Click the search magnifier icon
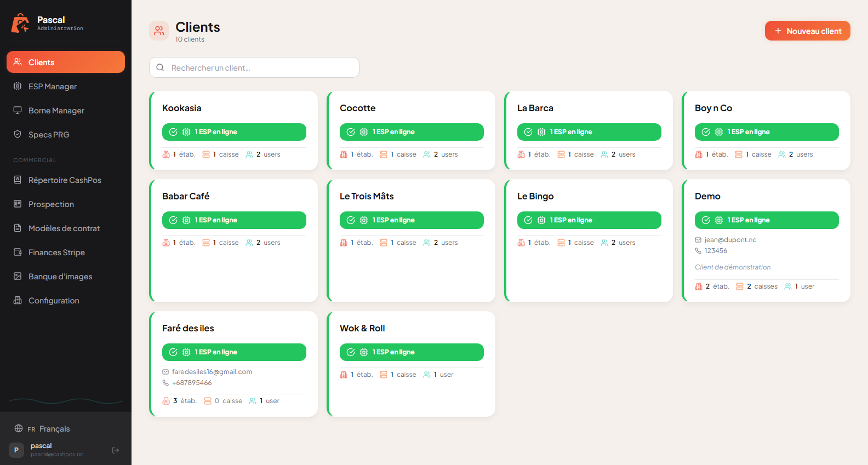The height and width of the screenshot is (465, 868). pyautogui.click(x=160, y=67)
